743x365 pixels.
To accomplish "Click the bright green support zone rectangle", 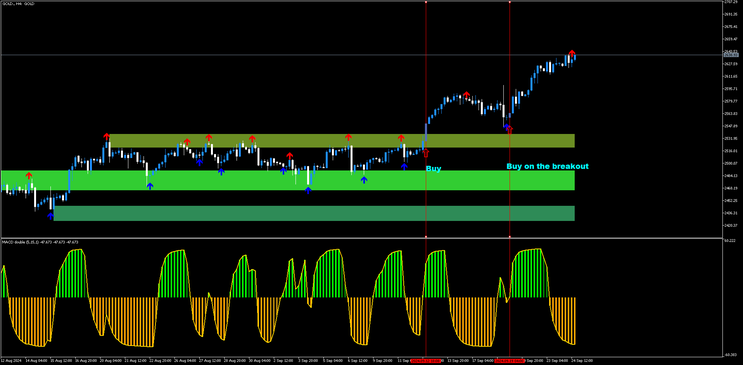I will click(288, 180).
